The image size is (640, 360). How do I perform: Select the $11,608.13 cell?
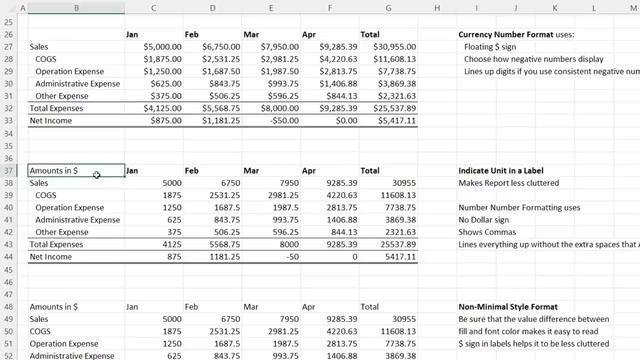pyautogui.click(x=388, y=59)
